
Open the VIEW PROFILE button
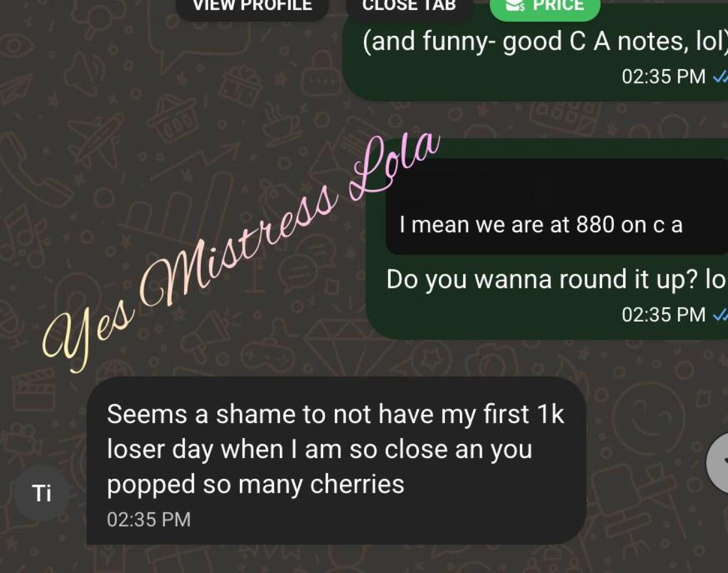pos(252,6)
